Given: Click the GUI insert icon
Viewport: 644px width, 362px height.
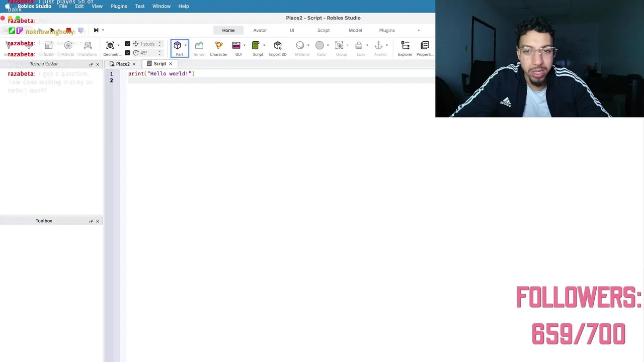Looking at the screenshot, I should point(236,46).
